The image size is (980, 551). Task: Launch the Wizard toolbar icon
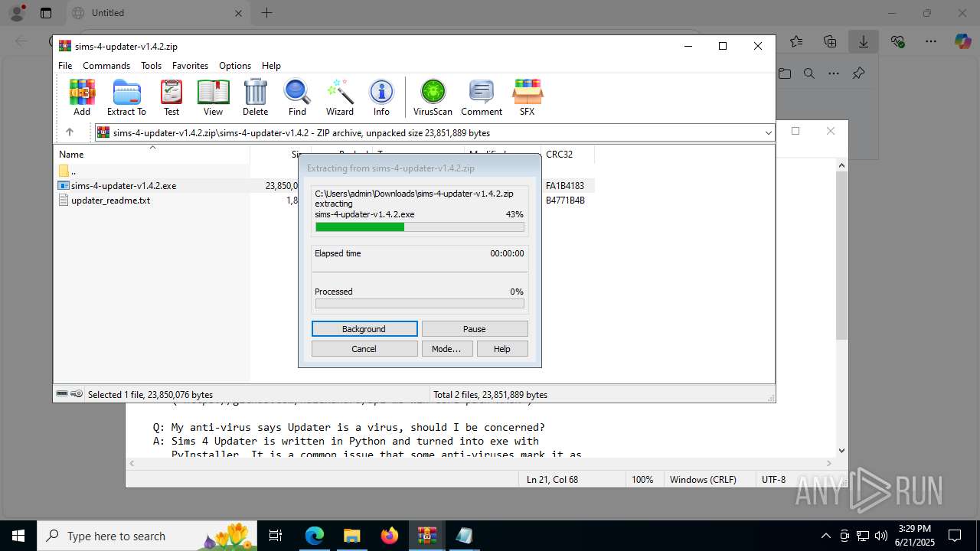[x=339, y=97]
